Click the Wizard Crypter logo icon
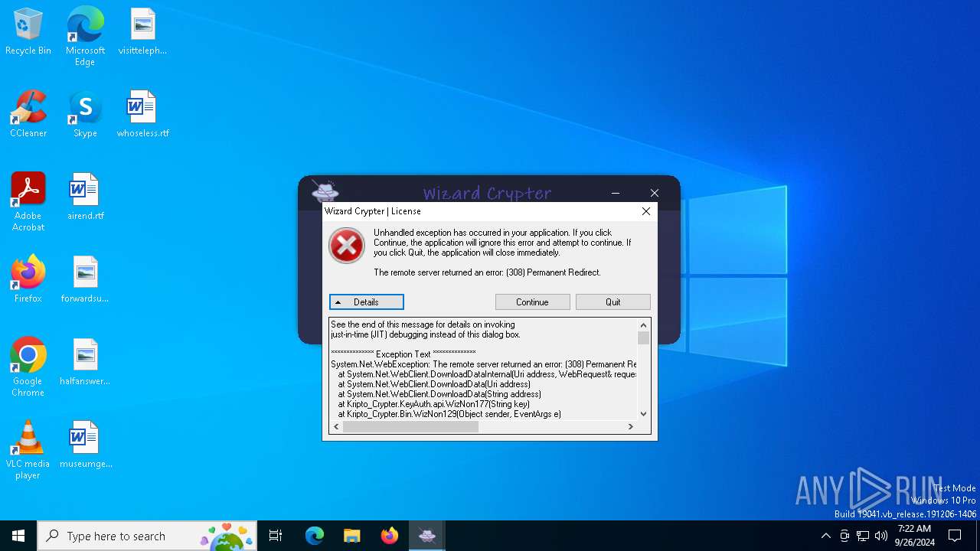This screenshot has height=551, width=980. pyautogui.click(x=325, y=192)
